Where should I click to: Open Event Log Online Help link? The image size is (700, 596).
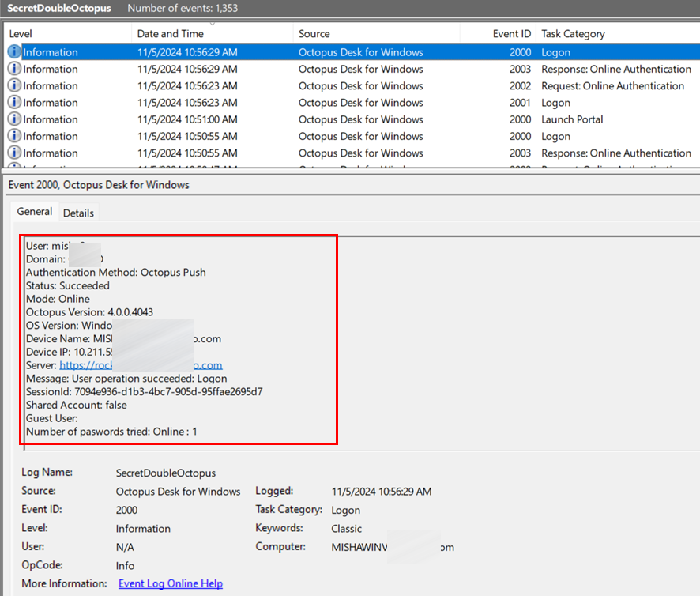[171, 583]
